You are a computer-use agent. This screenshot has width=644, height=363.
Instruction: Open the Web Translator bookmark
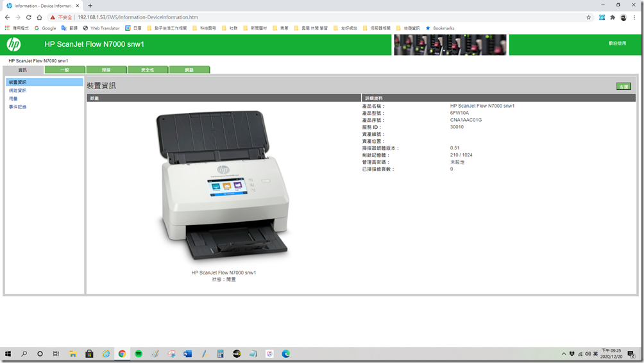coord(101,28)
